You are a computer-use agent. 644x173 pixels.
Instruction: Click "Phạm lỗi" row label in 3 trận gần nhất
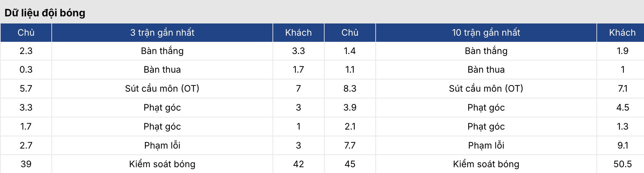click(162, 145)
